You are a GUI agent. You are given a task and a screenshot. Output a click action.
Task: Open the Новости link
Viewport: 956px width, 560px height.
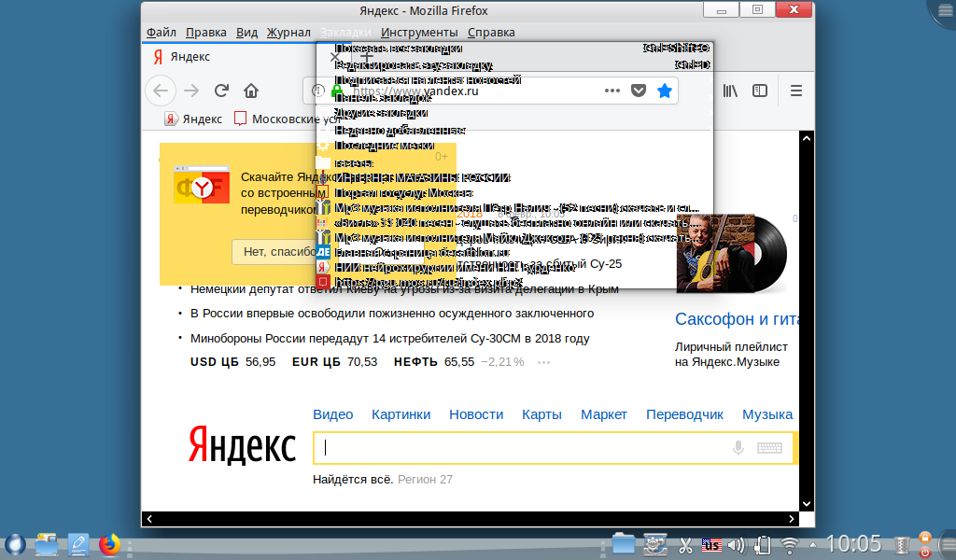tap(476, 414)
